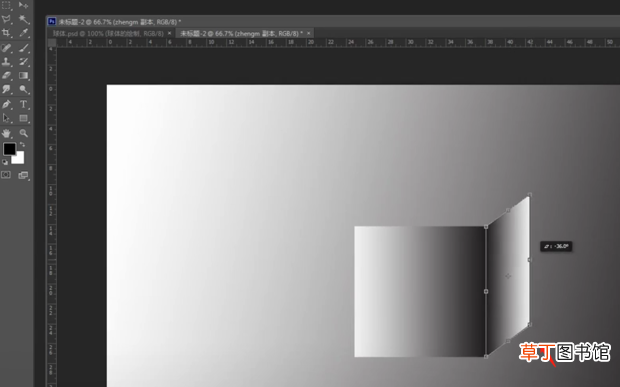This screenshot has width=620, height=387.
Task: Select the Path Selection arrow tool
Action: [6, 118]
